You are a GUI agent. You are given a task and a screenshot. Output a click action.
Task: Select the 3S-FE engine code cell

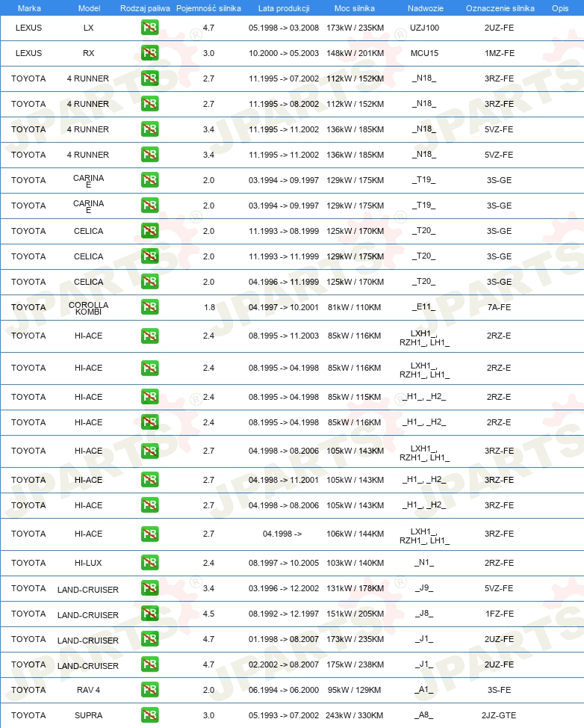pyautogui.click(x=499, y=690)
